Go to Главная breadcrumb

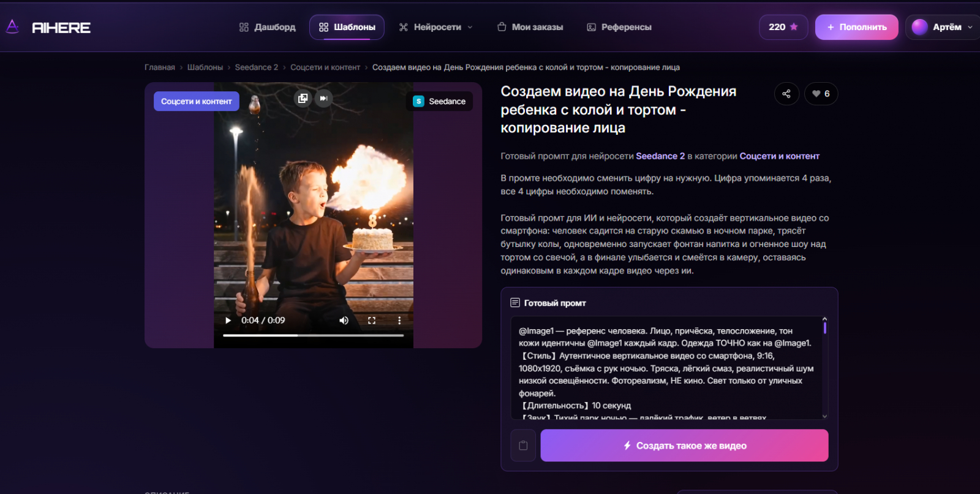(x=160, y=67)
